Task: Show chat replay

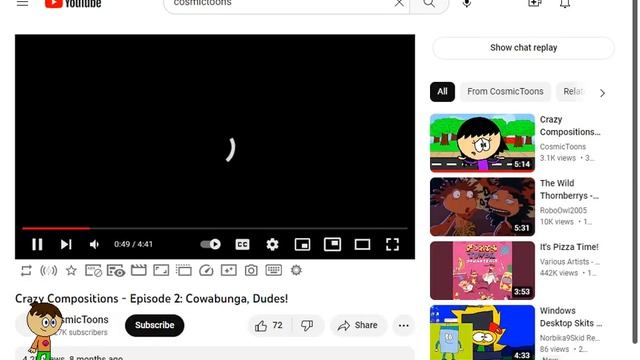Action: 523,48
